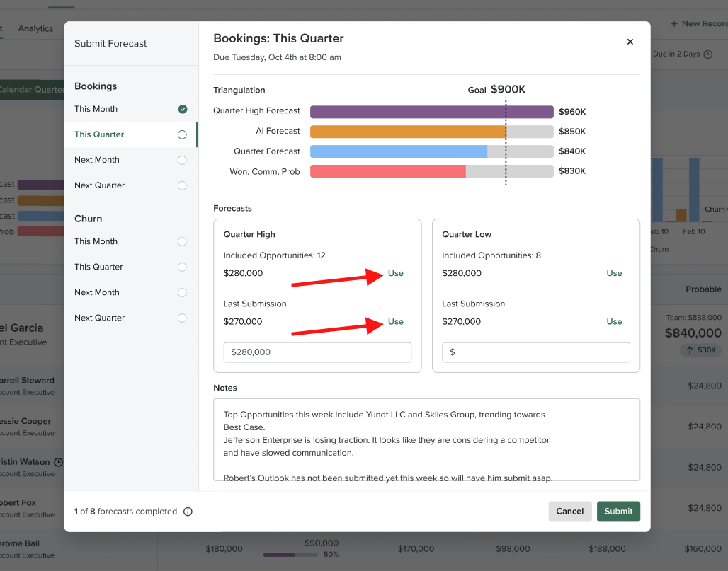This screenshot has width=728, height=571.
Task: Use Quarter High included opportunities amount
Action: (x=395, y=273)
